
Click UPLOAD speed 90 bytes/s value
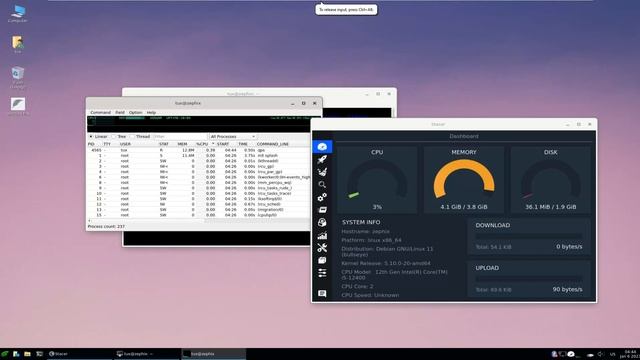(567, 289)
